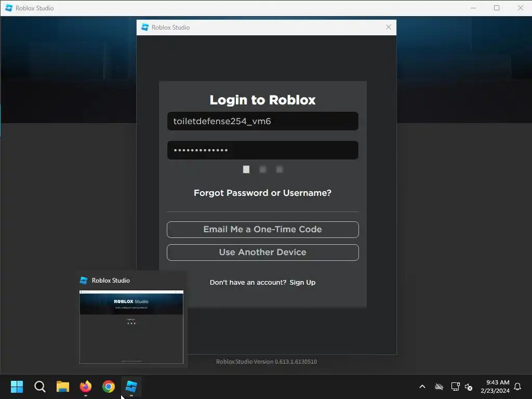Click the Login to Roblox heading

click(262, 100)
